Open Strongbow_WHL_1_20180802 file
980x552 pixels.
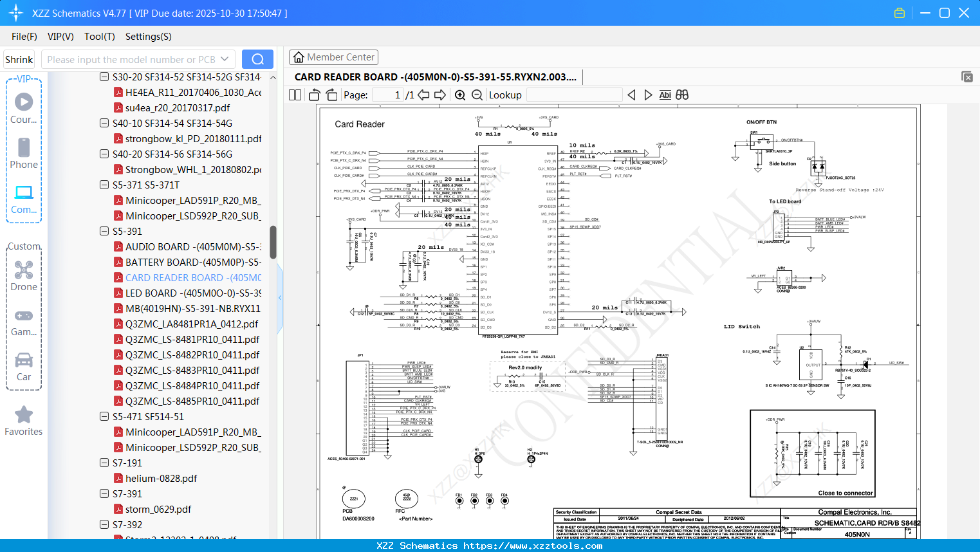(193, 170)
